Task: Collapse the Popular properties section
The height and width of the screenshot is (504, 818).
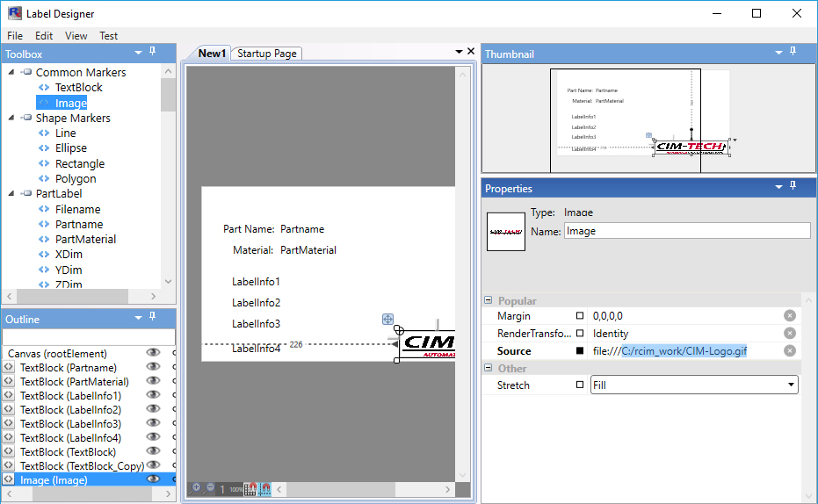Action: [x=489, y=300]
